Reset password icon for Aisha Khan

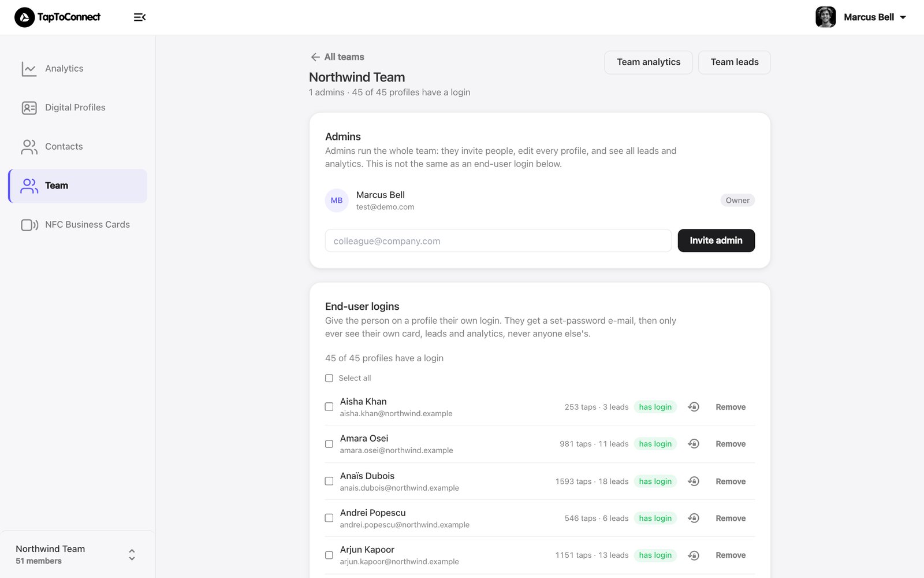694,407
